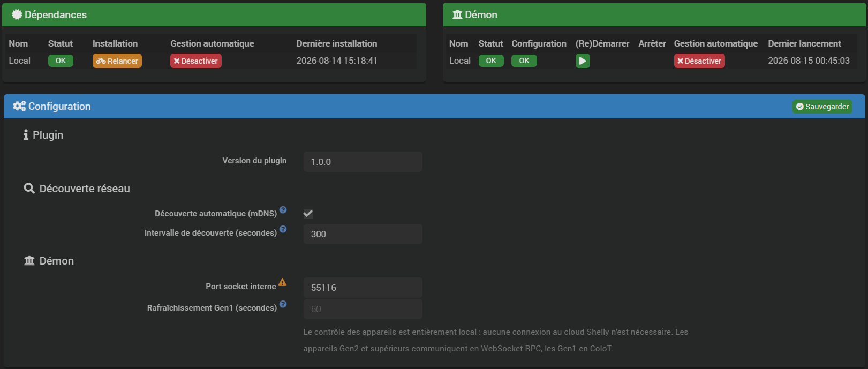Click the Démon Configuration OK badge
The image size is (868, 369).
[524, 61]
